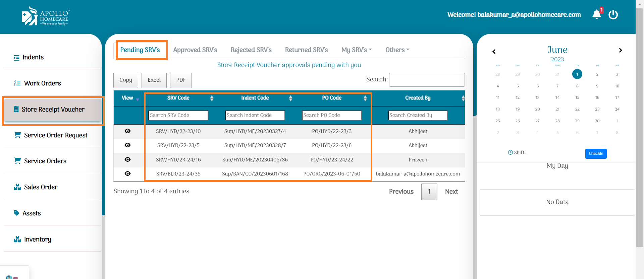Viewport: 644px width, 279px height.
Task: Click the Apollo Homecare logo
Action: click(x=46, y=16)
